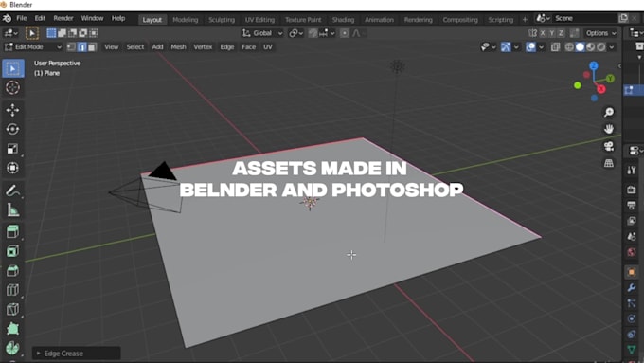The width and height of the screenshot is (644, 363).
Task: Toggle snapping magnet
Action: 313,33
